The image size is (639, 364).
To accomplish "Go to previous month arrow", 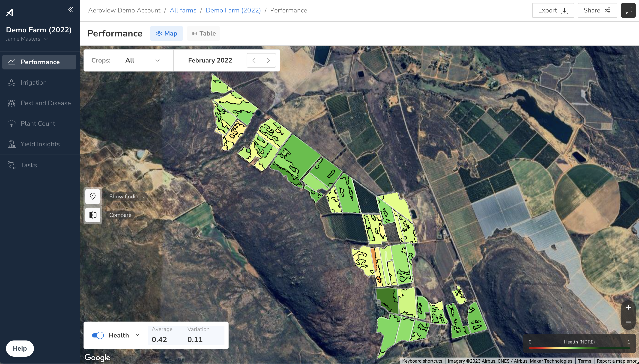I will [x=254, y=60].
